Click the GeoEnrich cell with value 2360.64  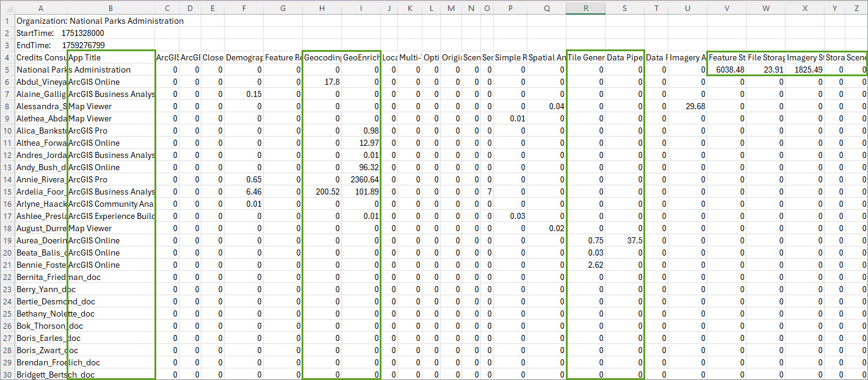click(360, 179)
